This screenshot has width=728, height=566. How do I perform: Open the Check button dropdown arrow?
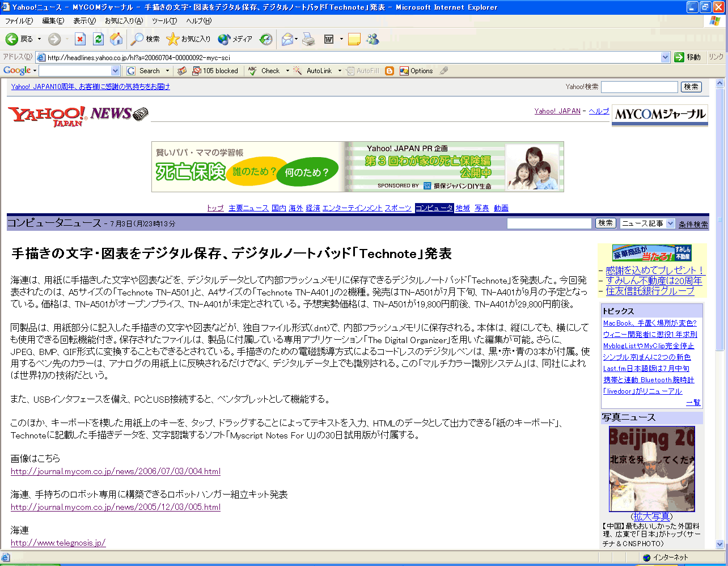[287, 71]
